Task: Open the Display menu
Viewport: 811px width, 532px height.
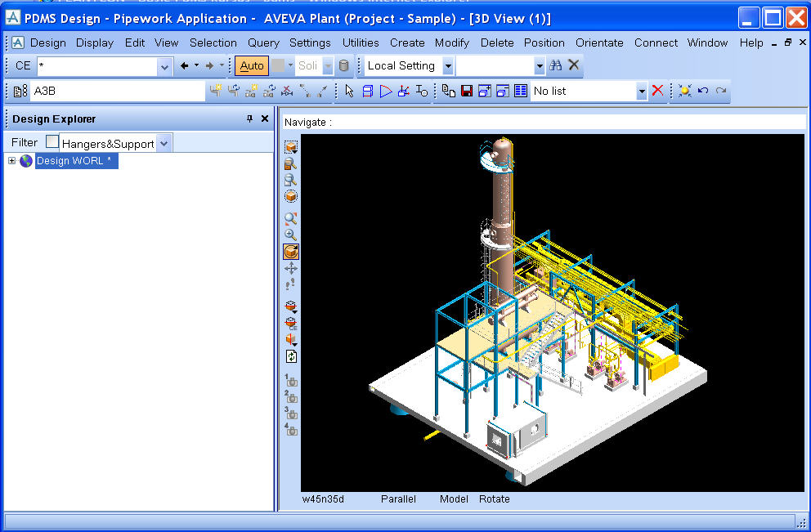Action: [95, 43]
